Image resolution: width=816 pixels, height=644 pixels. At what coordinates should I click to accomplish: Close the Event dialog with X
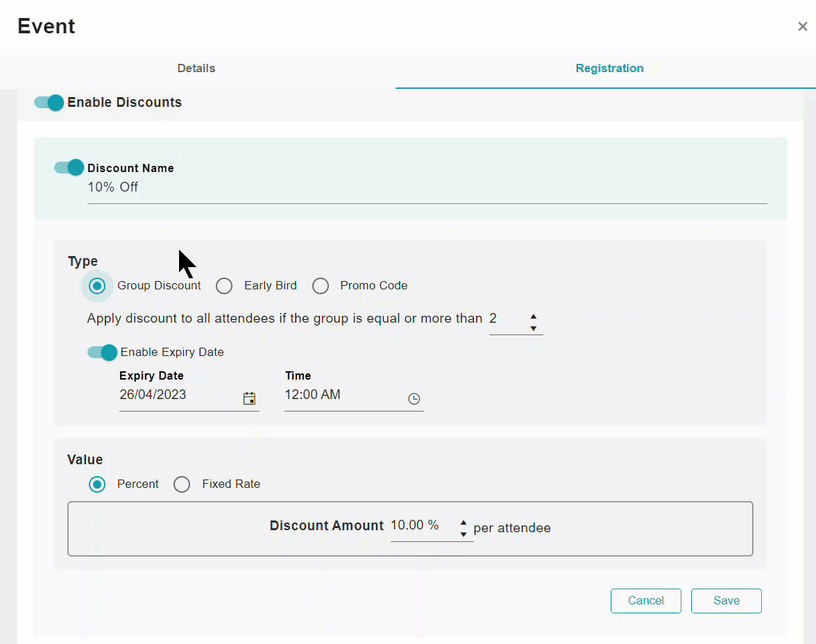point(802,26)
